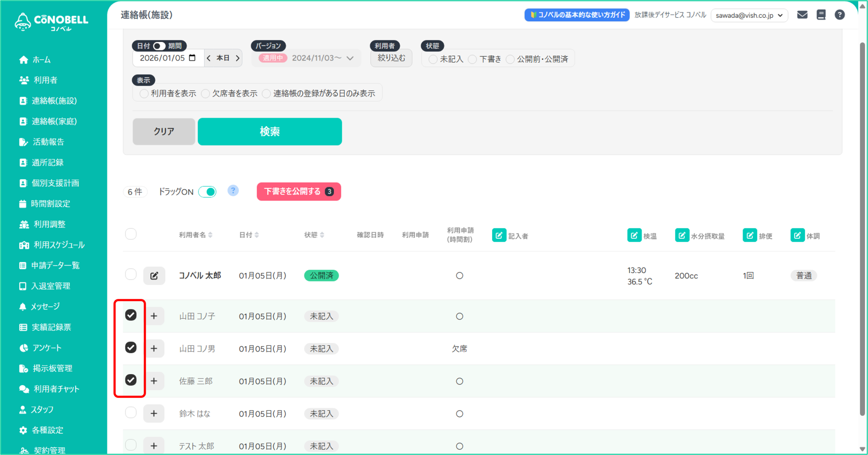Image resolution: width=868 pixels, height=455 pixels.
Task: Click the mail envelope icon in header
Action: [x=802, y=15]
